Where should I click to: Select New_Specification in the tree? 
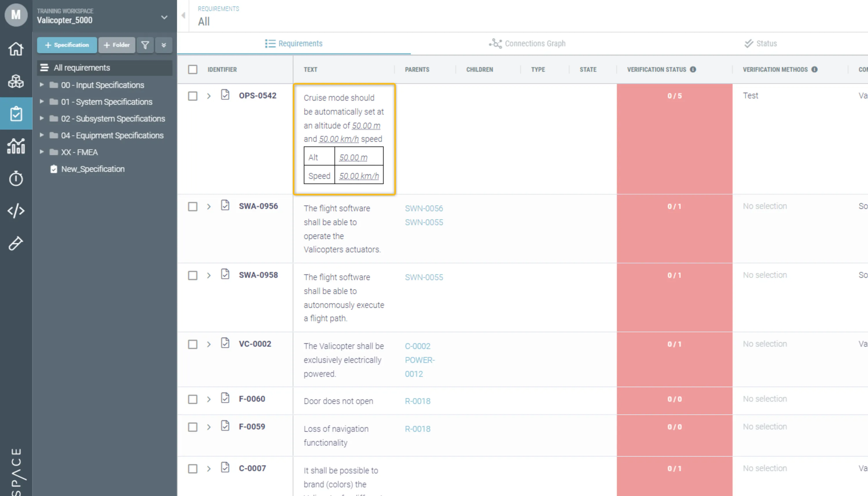93,169
